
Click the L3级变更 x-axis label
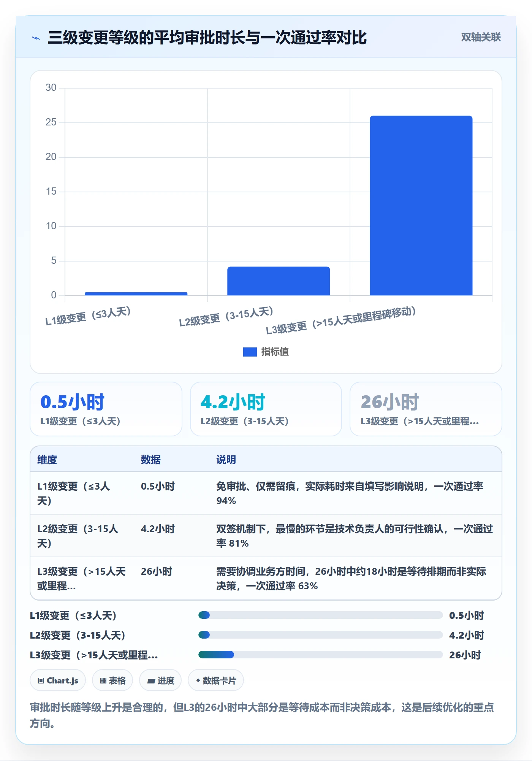coord(341,320)
